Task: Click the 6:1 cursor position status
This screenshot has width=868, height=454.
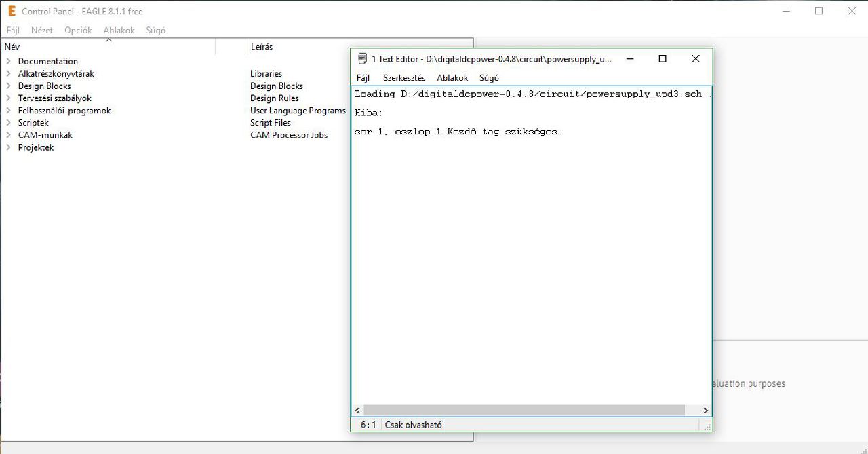Action: click(368, 425)
